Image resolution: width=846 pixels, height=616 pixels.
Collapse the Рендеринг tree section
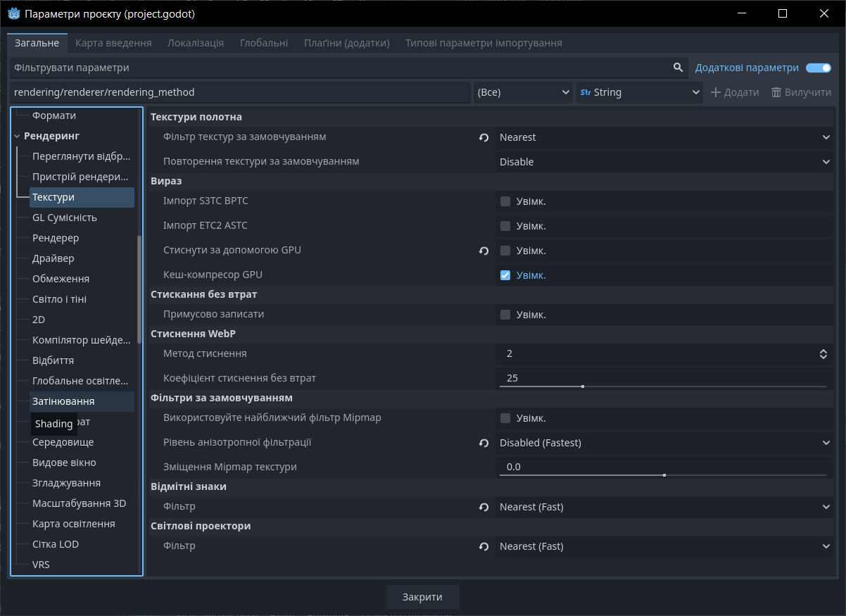(17, 136)
